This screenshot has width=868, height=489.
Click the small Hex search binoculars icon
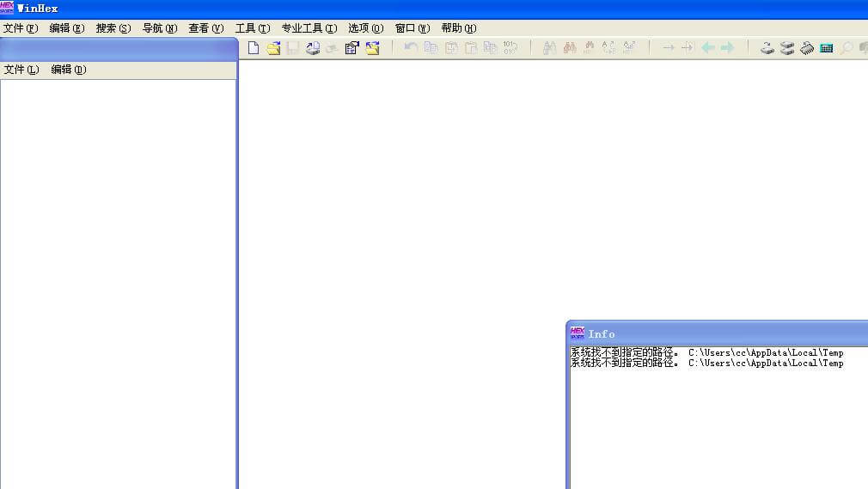[589, 47]
